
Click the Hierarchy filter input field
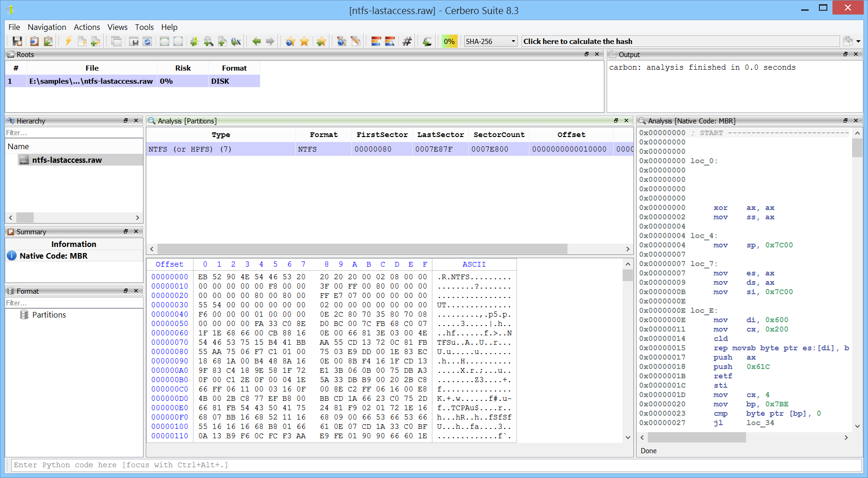pos(74,133)
